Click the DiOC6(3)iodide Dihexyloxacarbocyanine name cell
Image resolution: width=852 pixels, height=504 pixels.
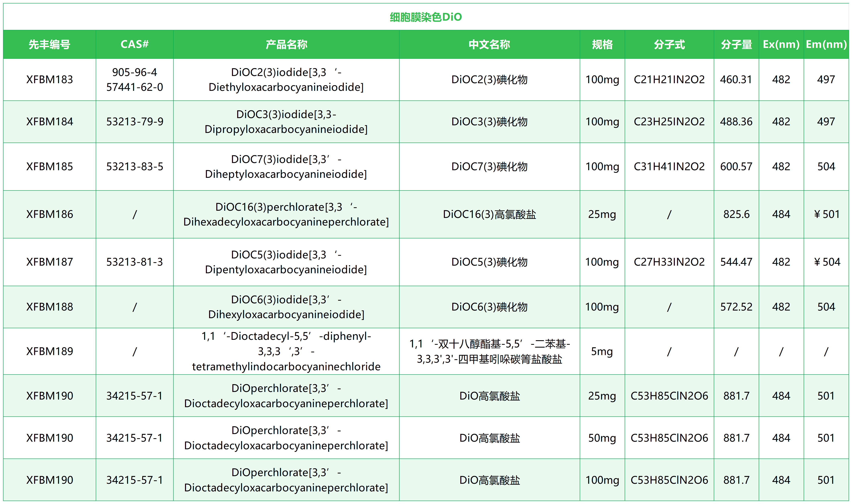point(286,307)
